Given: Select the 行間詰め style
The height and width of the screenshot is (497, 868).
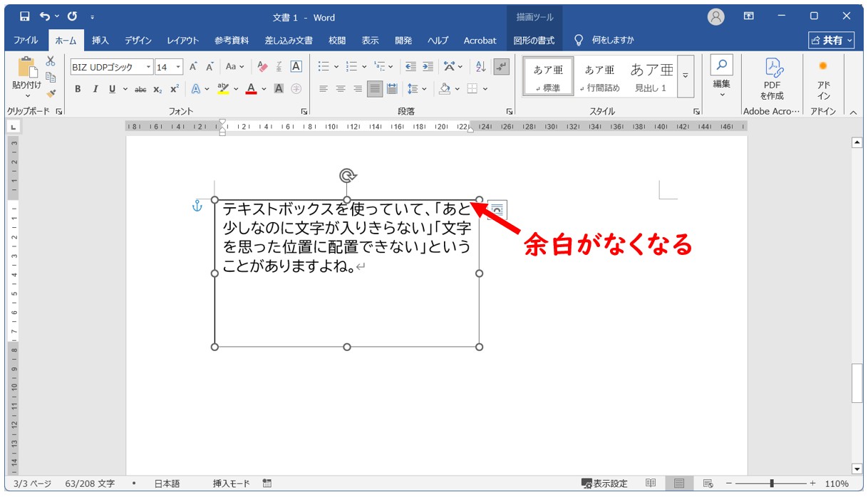Looking at the screenshot, I should point(599,77).
